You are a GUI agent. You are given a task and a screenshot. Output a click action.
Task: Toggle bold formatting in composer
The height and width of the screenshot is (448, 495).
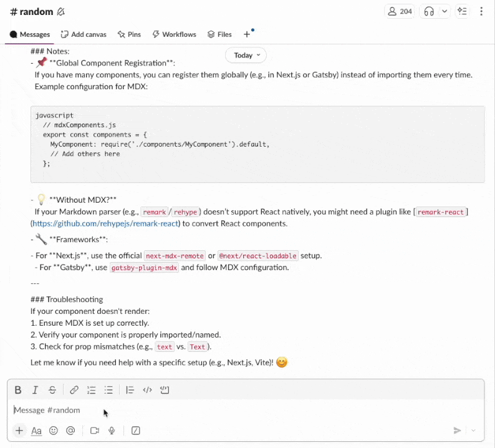pos(18,390)
